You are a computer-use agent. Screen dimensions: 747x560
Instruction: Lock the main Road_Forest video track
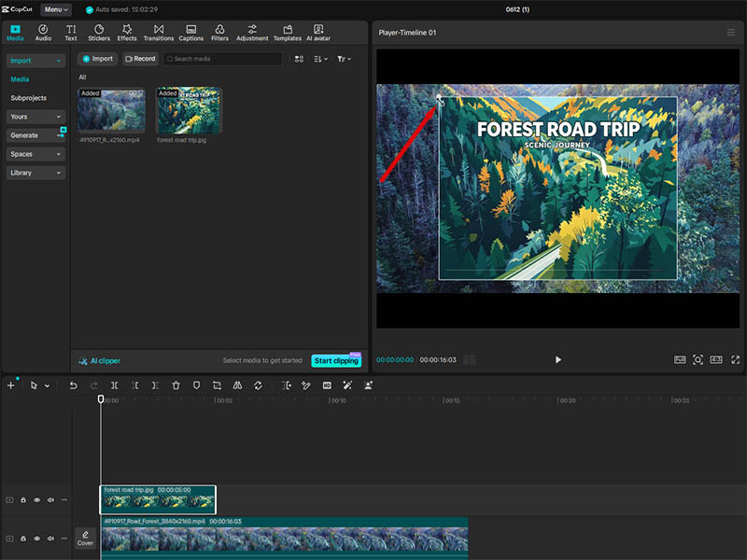point(22,539)
